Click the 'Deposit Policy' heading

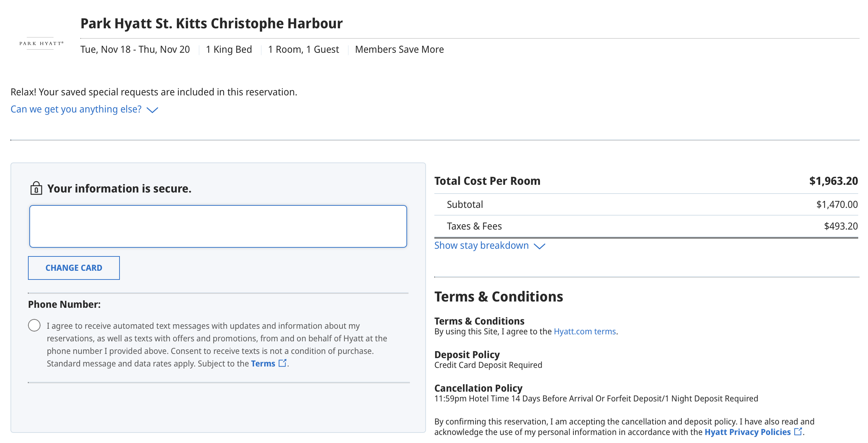tap(467, 355)
